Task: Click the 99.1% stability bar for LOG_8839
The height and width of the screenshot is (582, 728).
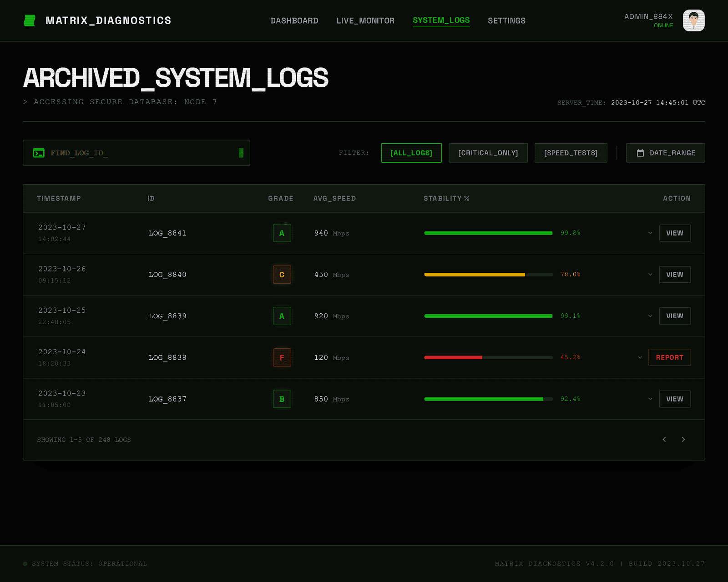Action: coord(488,316)
